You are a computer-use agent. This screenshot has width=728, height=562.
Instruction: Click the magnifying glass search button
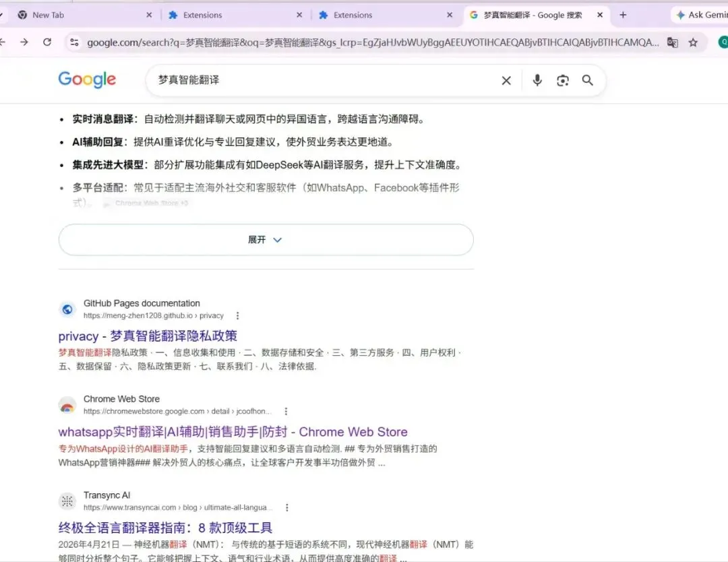click(x=587, y=80)
